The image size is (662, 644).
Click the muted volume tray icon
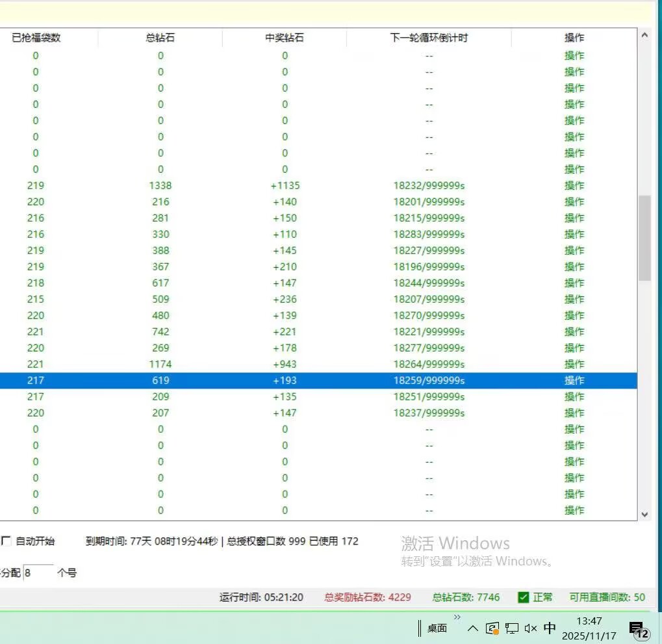coord(531,628)
